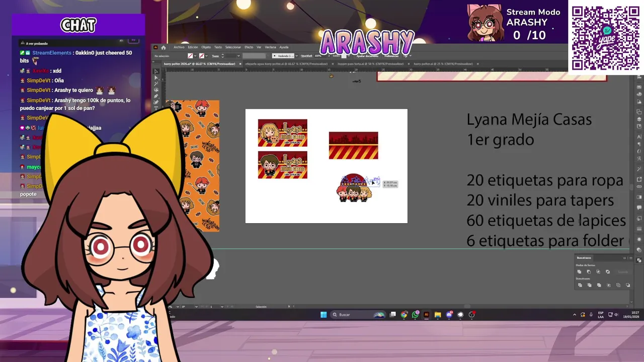Select the Magic Wand tool

[x=156, y=84]
